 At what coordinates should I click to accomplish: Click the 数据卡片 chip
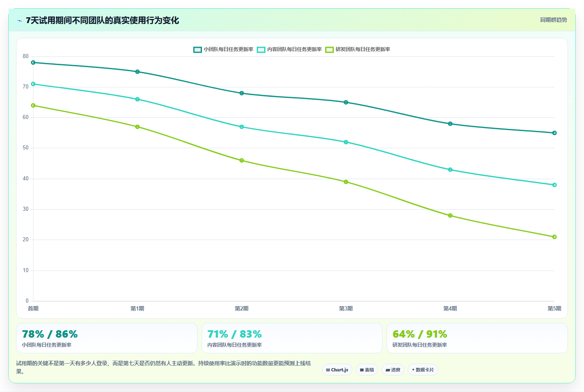tap(423, 370)
